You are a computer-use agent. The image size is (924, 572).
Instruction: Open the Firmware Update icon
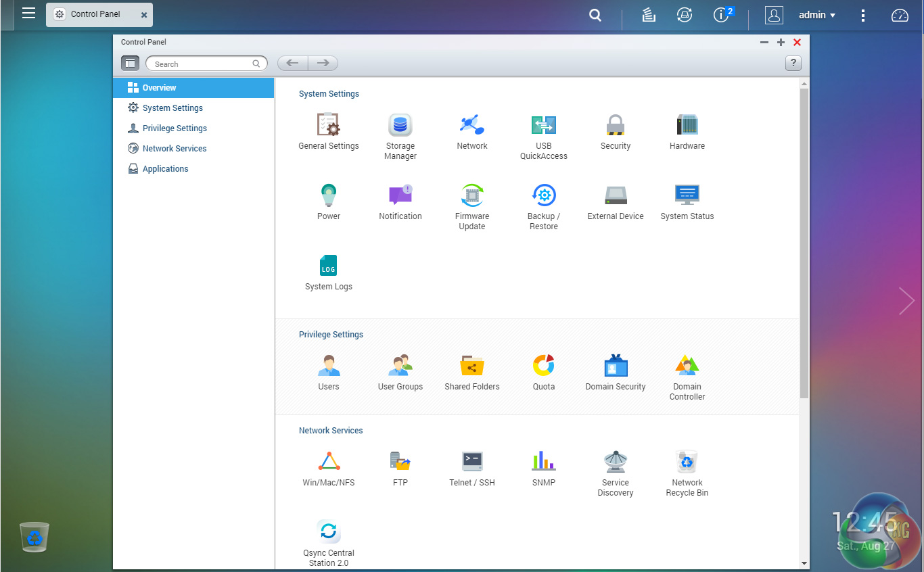471,196
